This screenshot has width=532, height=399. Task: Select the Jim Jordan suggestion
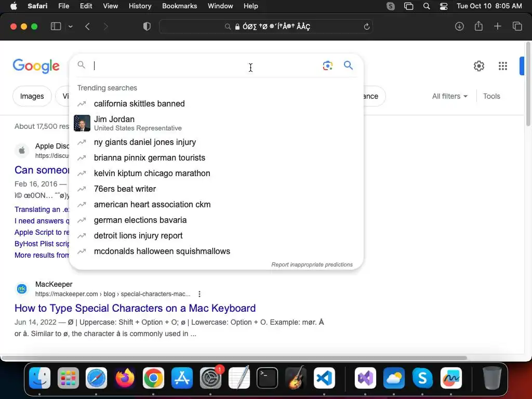pyautogui.click(x=217, y=123)
